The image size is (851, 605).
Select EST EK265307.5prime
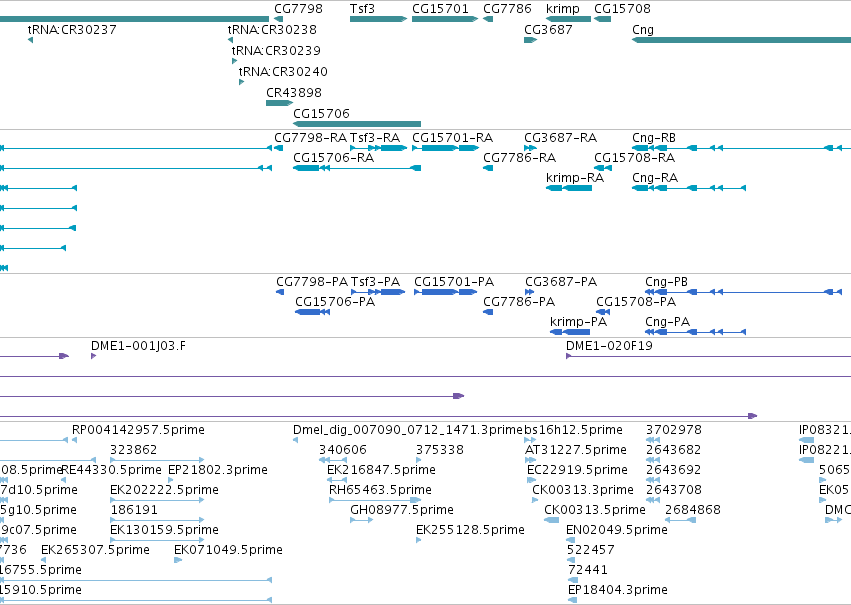pyautogui.click(x=95, y=550)
